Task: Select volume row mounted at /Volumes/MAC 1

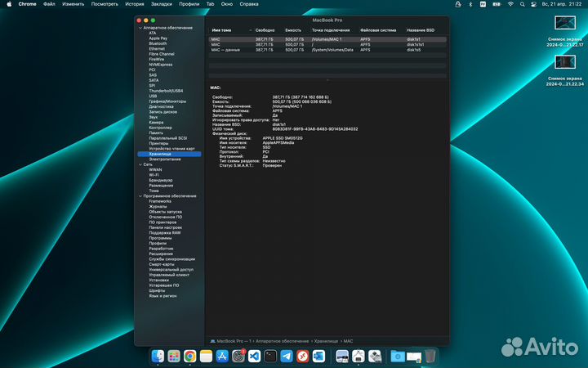Action: click(327, 39)
